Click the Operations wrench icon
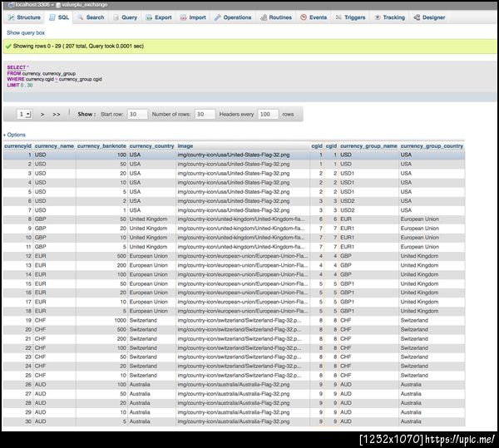Image resolution: width=499 pixels, height=448 pixels. pos(217,17)
